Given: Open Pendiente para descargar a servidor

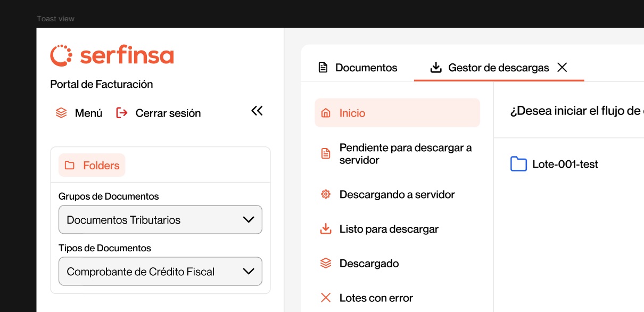Looking at the screenshot, I should coord(405,154).
